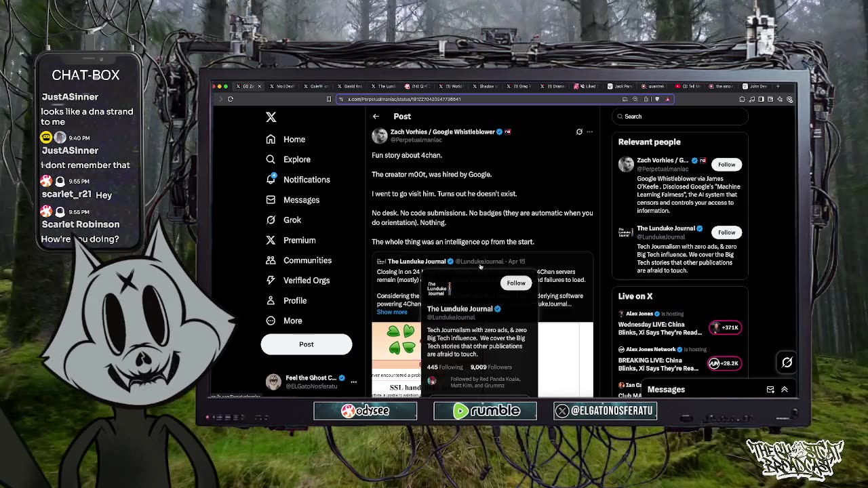Open the Explore page
Image resolution: width=868 pixels, height=488 pixels.
[x=288, y=159]
